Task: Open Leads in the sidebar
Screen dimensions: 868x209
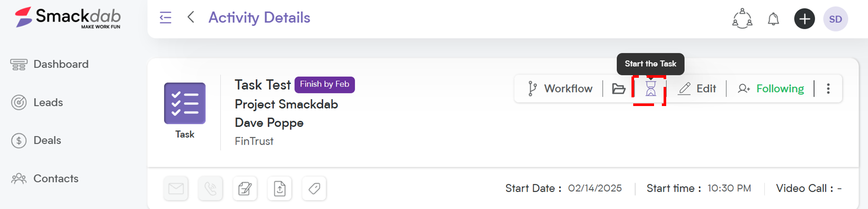Action: coord(37,103)
